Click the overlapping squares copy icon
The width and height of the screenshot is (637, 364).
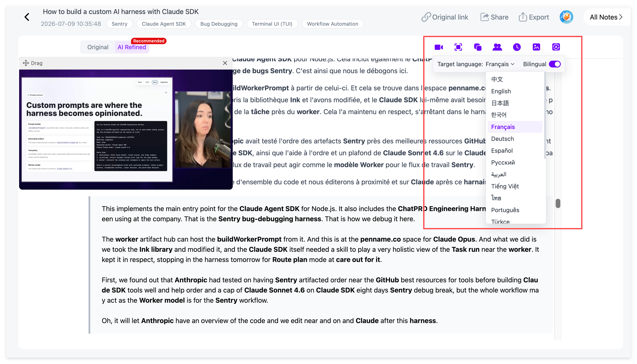point(478,47)
